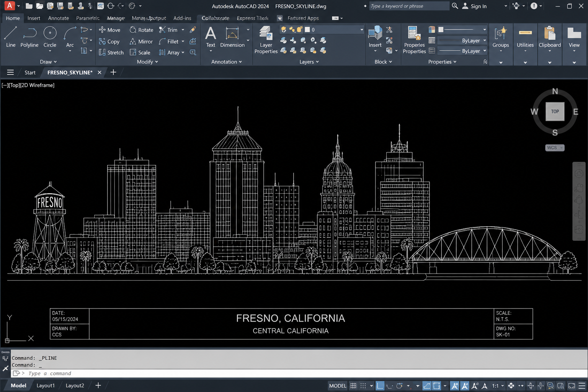Click the keyword search box

click(x=409, y=6)
